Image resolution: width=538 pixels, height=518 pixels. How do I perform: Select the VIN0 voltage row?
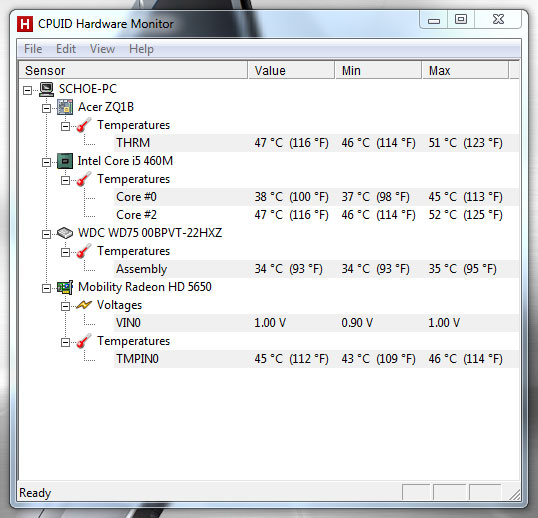click(x=316, y=323)
